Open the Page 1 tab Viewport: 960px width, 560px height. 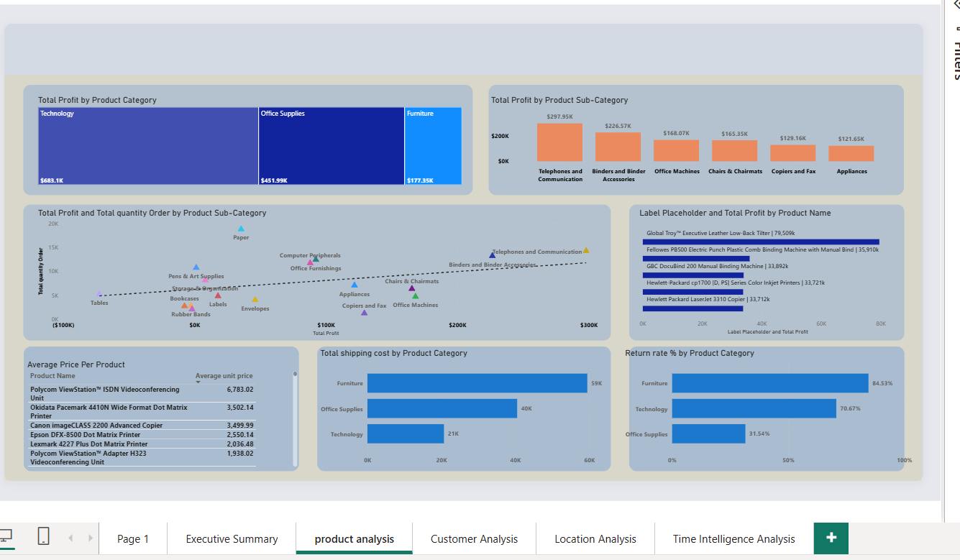(x=133, y=538)
